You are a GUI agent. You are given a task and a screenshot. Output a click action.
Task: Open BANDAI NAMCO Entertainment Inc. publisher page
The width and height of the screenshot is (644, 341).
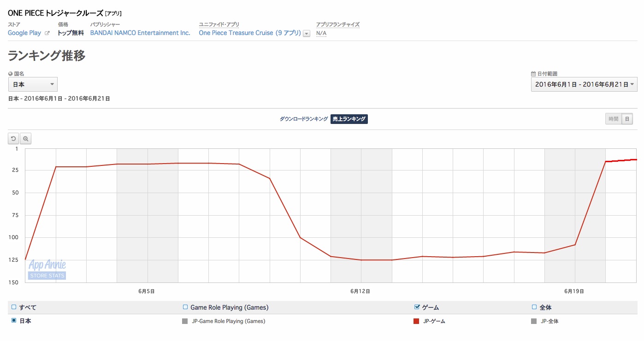[140, 33]
